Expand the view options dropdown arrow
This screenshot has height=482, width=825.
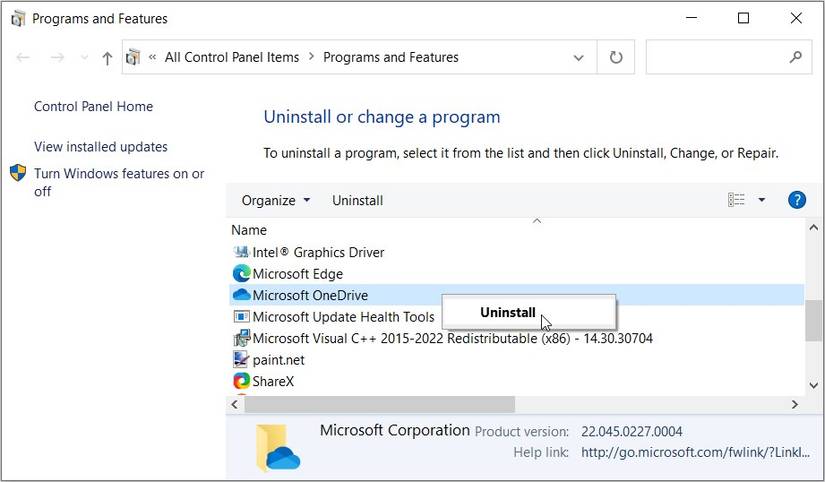coord(762,200)
